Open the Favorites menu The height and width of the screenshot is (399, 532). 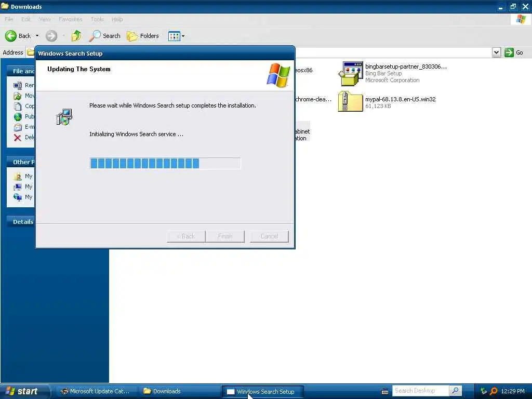pyautogui.click(x=70, y=19)
